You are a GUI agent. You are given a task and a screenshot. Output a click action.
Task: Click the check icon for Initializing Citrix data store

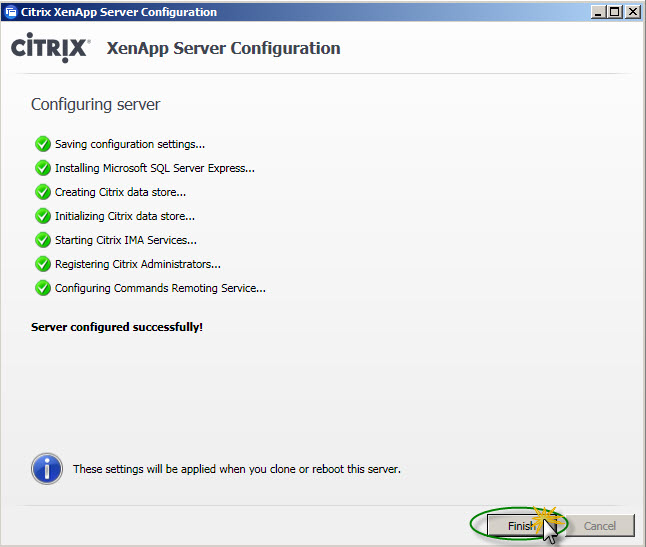click(43, 216)
